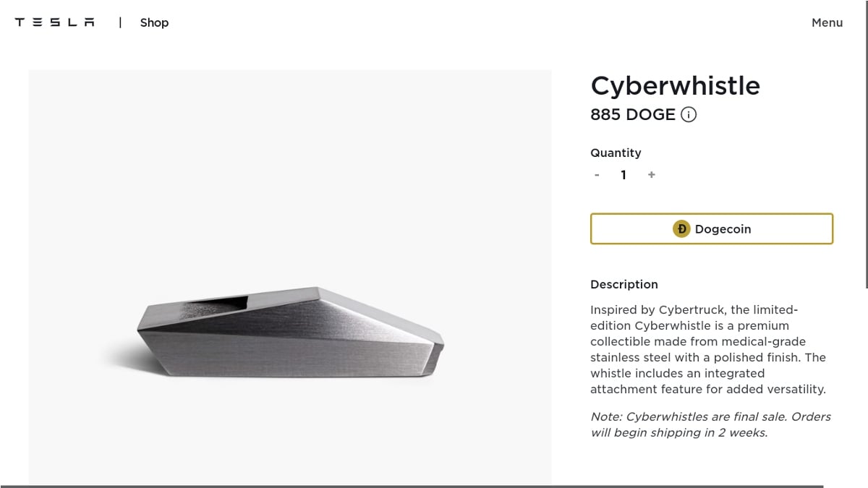Click the italic final sale note
This screenshot has height=488, width=868.
710,424
